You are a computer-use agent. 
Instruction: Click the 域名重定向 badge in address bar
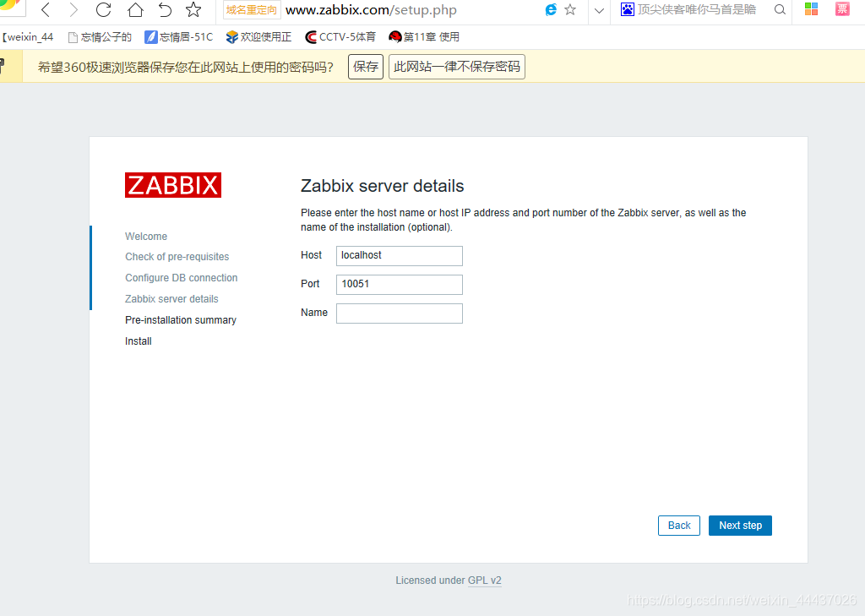252,10
